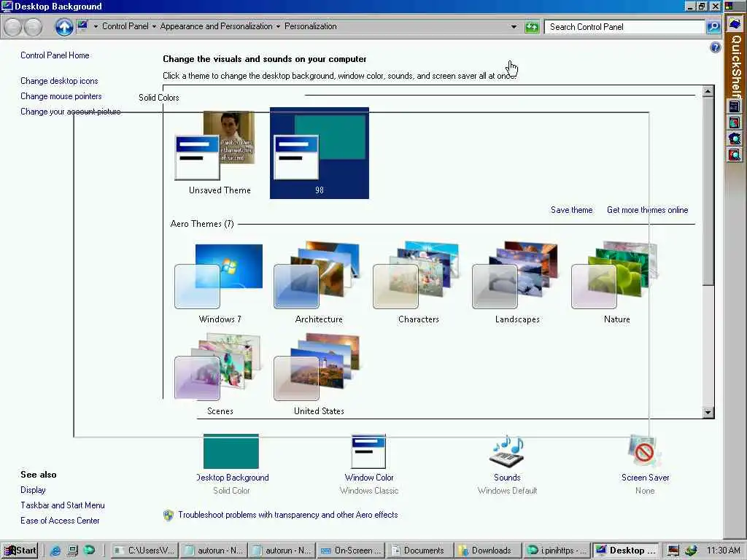Viewport: 747px width, 560px height.
Task: Click the Personalization breadcrumb
Action: tap(311, 26)
